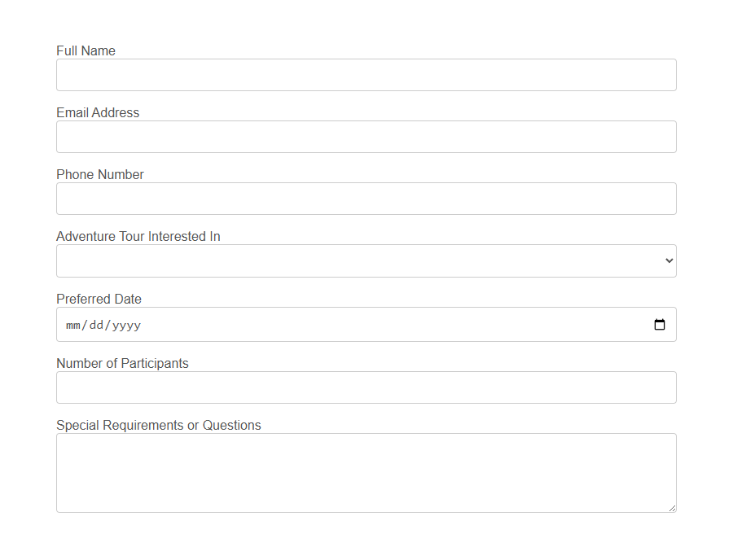Click the Number of Participants label
Viewport: 733px width, 560px height.
122,363
